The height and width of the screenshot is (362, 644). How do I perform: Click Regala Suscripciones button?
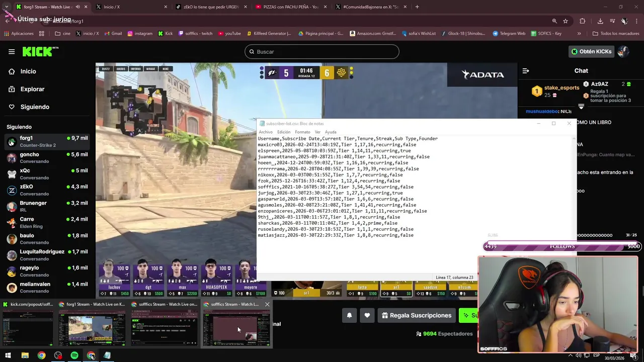[417, 315]
